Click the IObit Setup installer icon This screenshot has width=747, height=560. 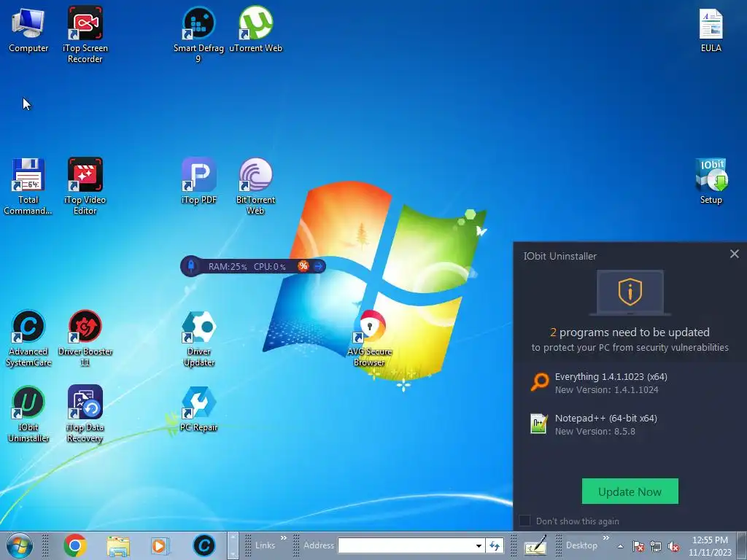pos(711,181)
